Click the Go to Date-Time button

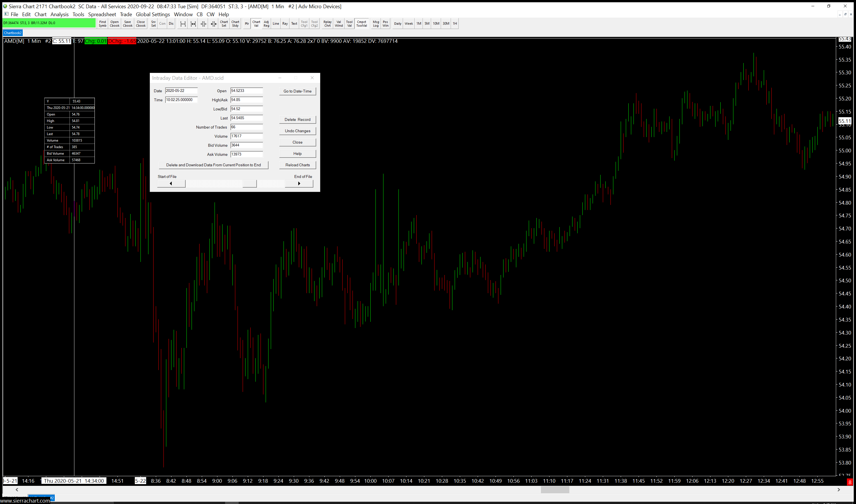coord(297,91)
